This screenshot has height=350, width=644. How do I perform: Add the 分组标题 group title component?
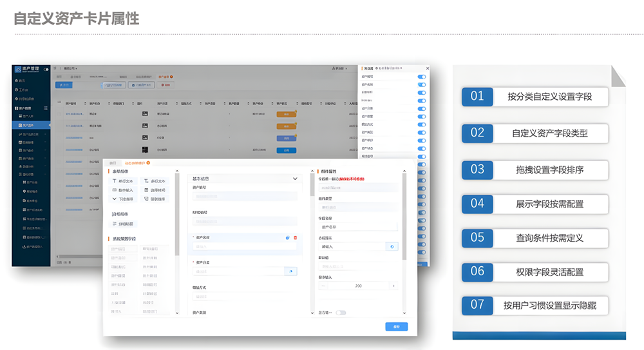click(x=124, y=224)
